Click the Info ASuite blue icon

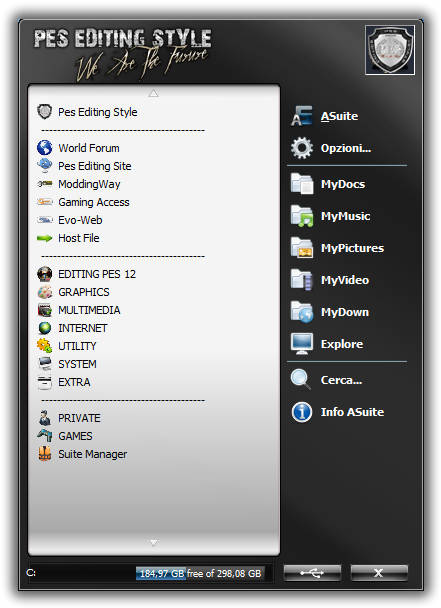301,412
